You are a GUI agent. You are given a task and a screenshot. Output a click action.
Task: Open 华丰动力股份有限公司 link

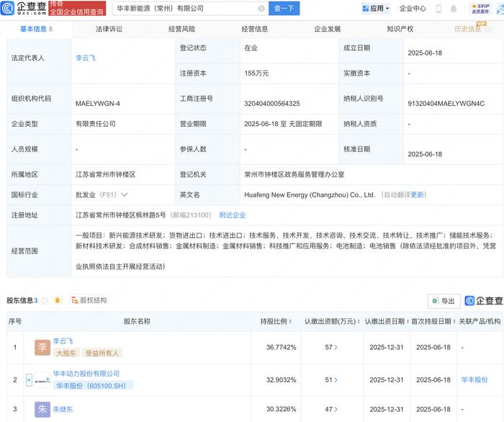coord(86,374)
